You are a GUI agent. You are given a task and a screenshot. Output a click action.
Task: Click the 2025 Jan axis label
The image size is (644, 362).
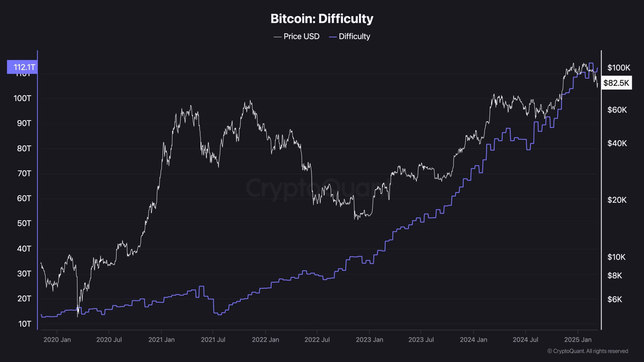tap(578, 340)
